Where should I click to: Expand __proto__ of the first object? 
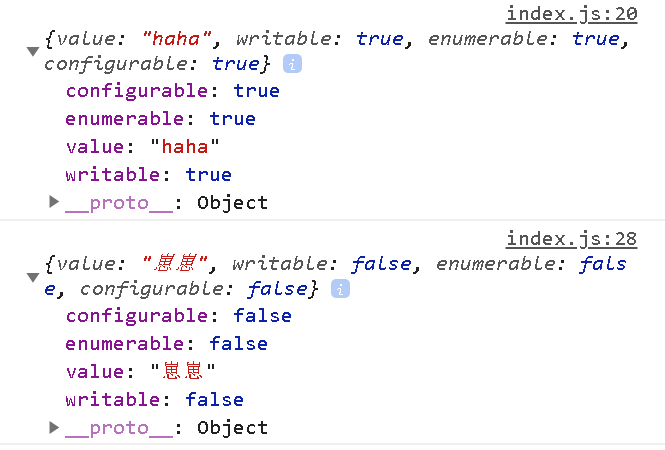pos(54,202)
